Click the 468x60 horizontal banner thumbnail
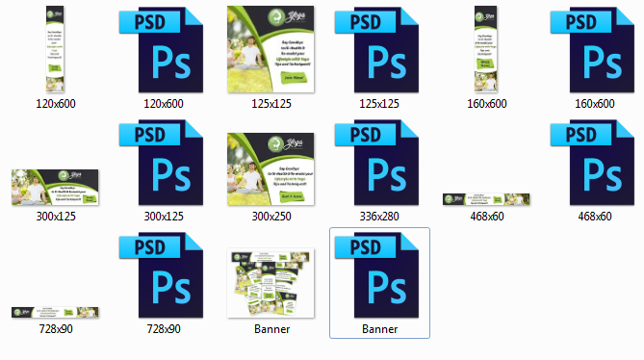This screenshot has width=644, height=360. pos(486,199)
